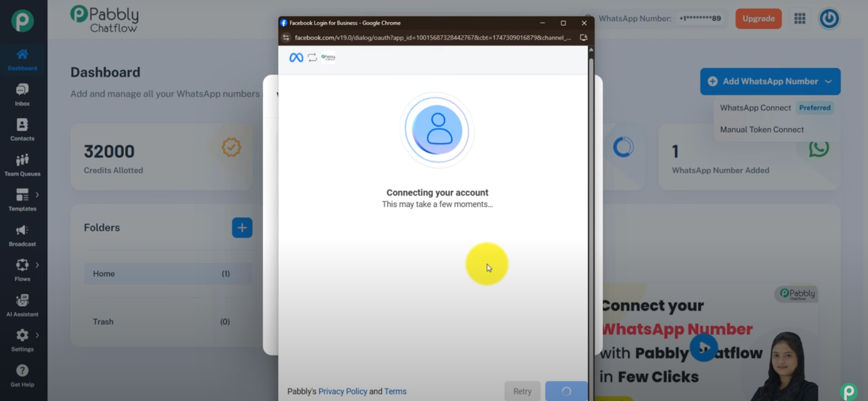
Task: Play the Connect WhatsApp Number video
Action: point(704,348)
